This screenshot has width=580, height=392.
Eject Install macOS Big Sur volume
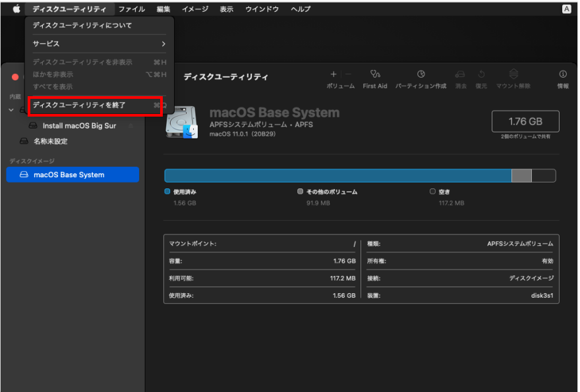[x=130, y=126]
